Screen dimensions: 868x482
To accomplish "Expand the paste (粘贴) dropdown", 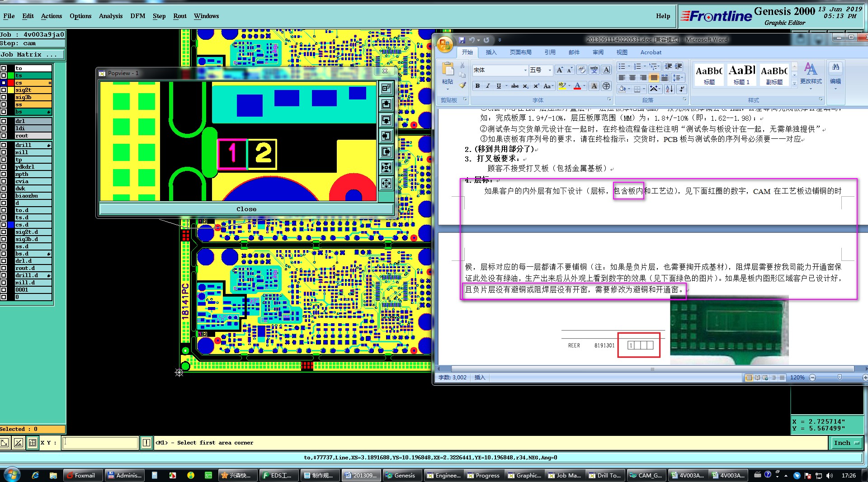I will 448,88.
